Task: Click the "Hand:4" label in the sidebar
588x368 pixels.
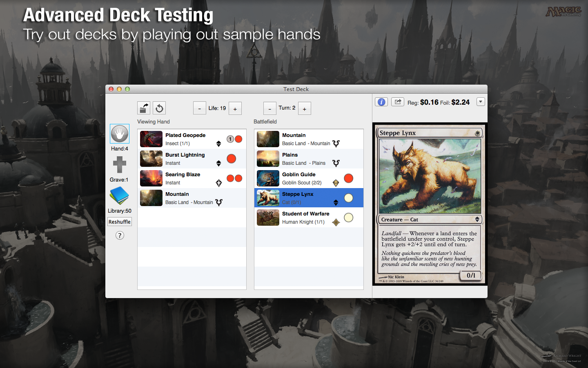Action: point(120,148)
